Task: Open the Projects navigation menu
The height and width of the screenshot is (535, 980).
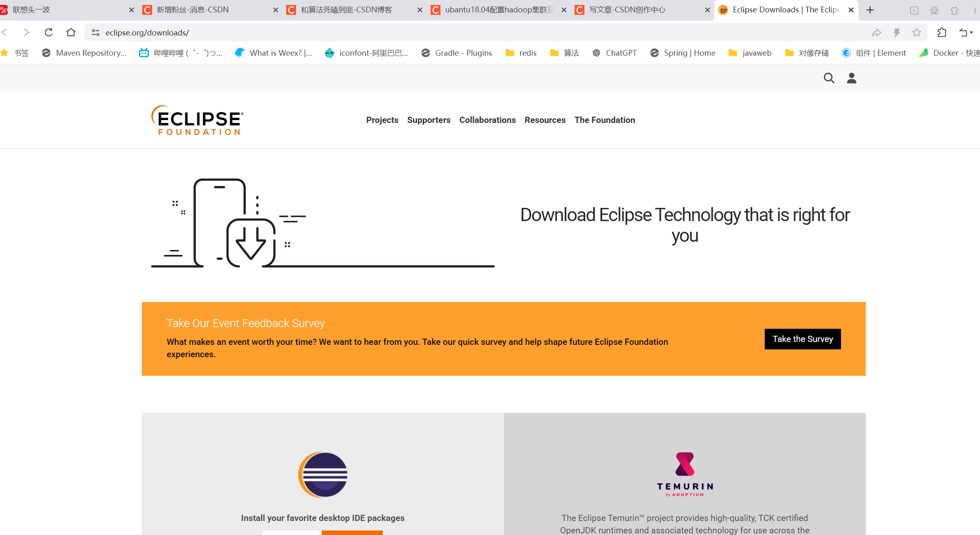Action: point(382,120)
